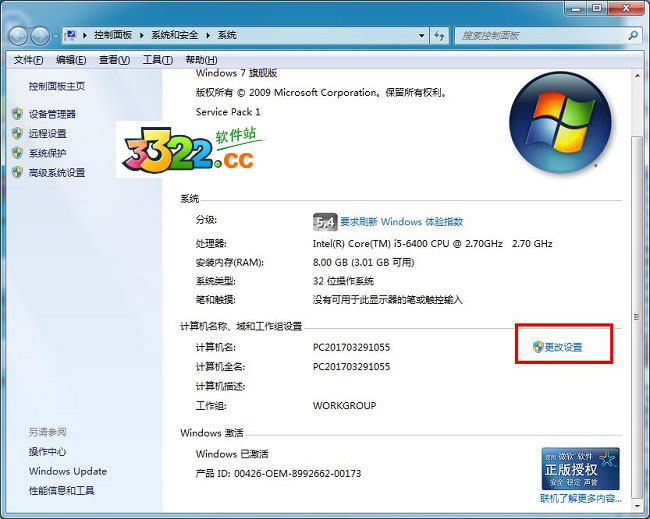Expand breadcrumb arrow before 控制面板

[85, 35]
